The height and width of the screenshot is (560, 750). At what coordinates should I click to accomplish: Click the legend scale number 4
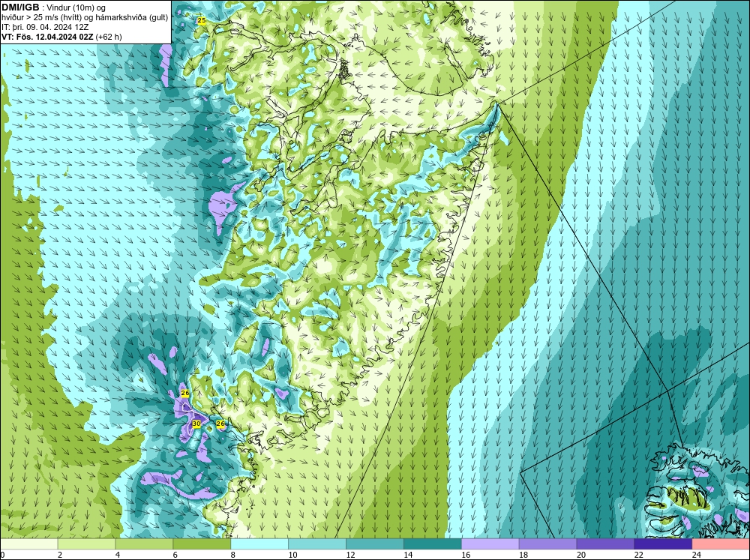click(x=118, y=555)
